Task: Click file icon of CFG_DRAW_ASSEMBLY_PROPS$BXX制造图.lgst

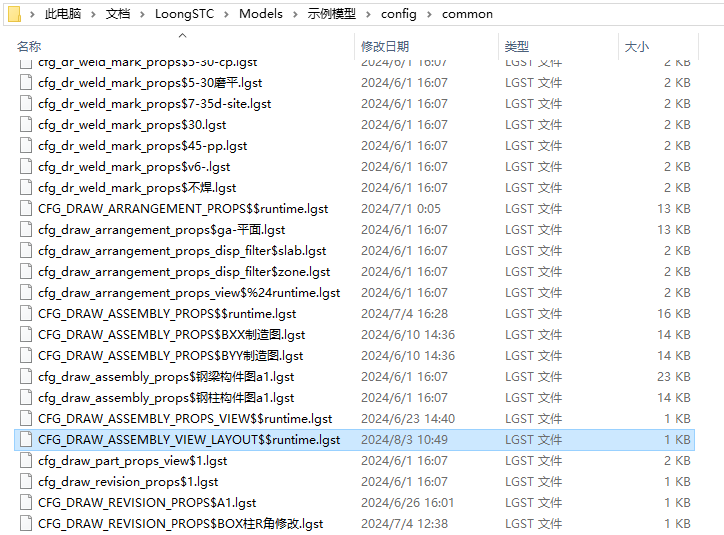Action: (x=26, y=335)
